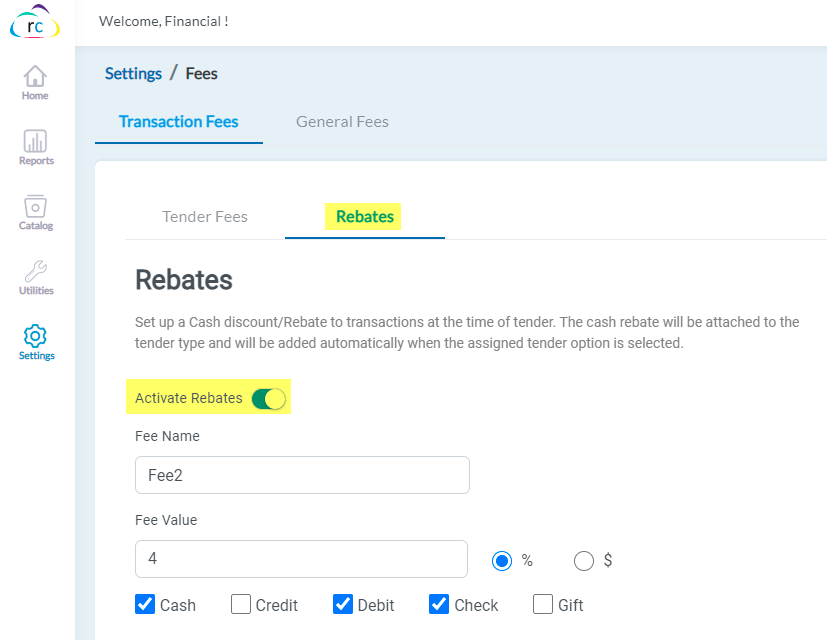Disable the Activate Rebates toggle
Image resolution: width=827 pixels, height=640 pixels.
click(268, 397)
